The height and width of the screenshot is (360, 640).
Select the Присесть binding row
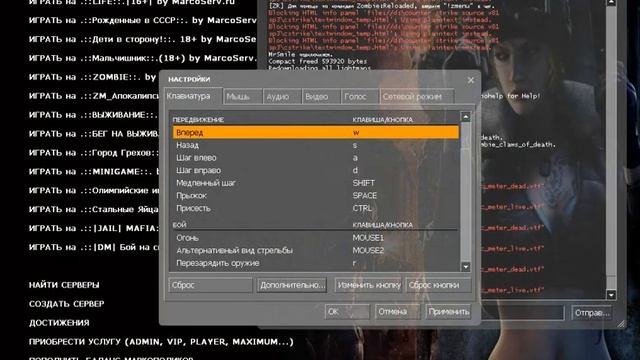point(316,209)
